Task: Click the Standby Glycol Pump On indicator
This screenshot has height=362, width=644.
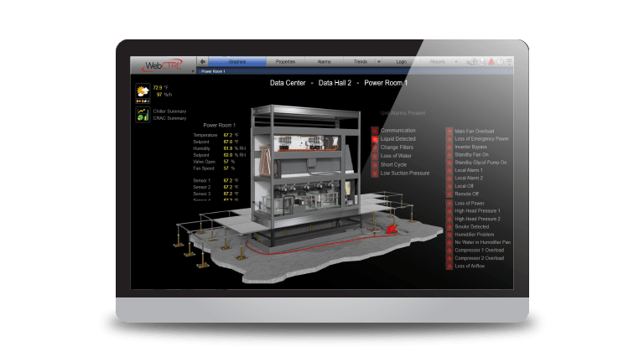Action: (449, 163)
